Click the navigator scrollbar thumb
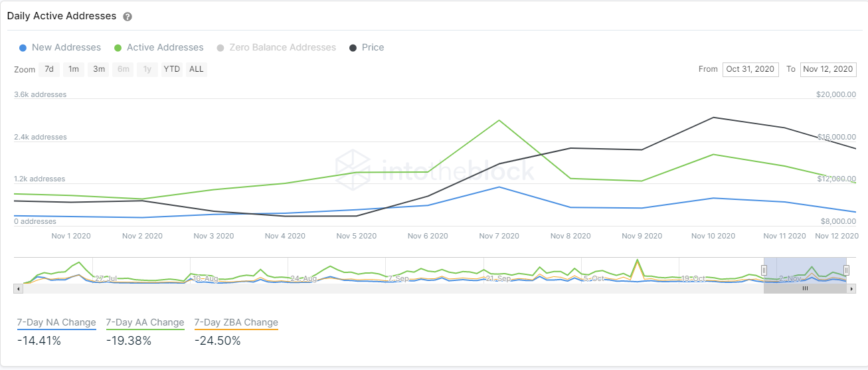The height and width of the screenshot is (370, 868). pos(805,289)
